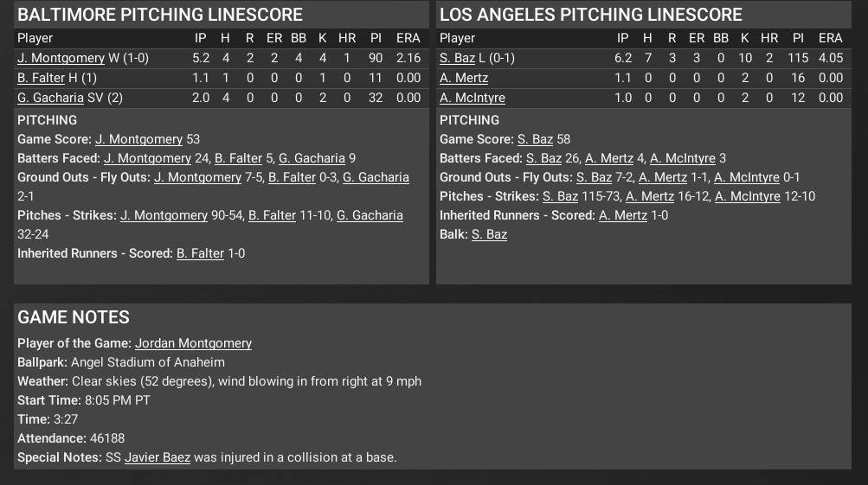Screen dimensions: 868x485
Task: Click the ERA column header in Baltimore table
Action: tap(408, 38)
